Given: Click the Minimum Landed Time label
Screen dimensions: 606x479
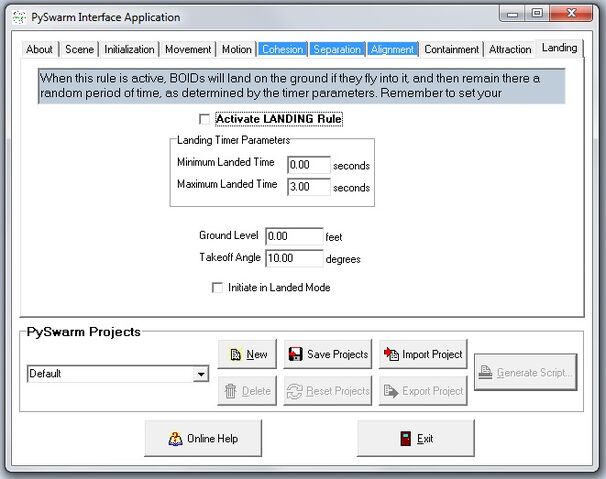Looking at the screenshot, I should 226,162.
